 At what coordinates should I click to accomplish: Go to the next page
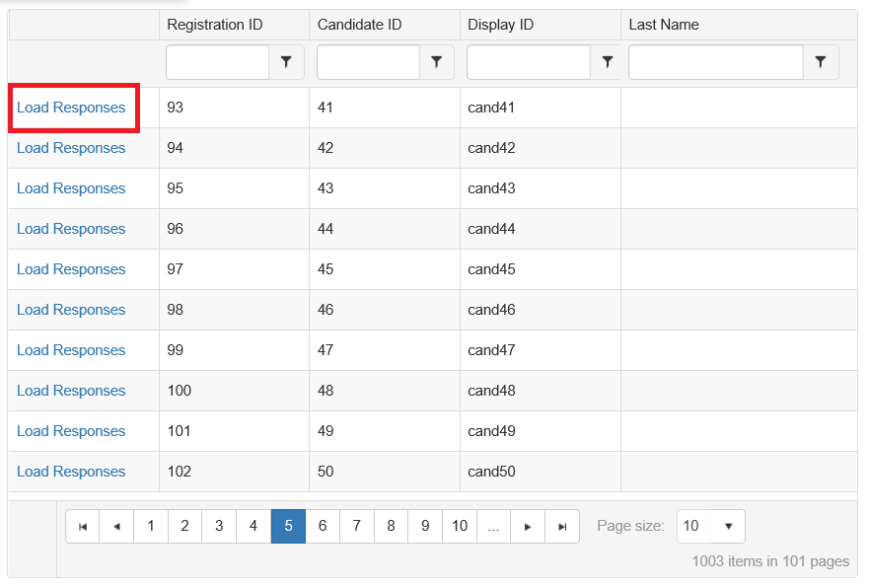(x=528, y=527)
